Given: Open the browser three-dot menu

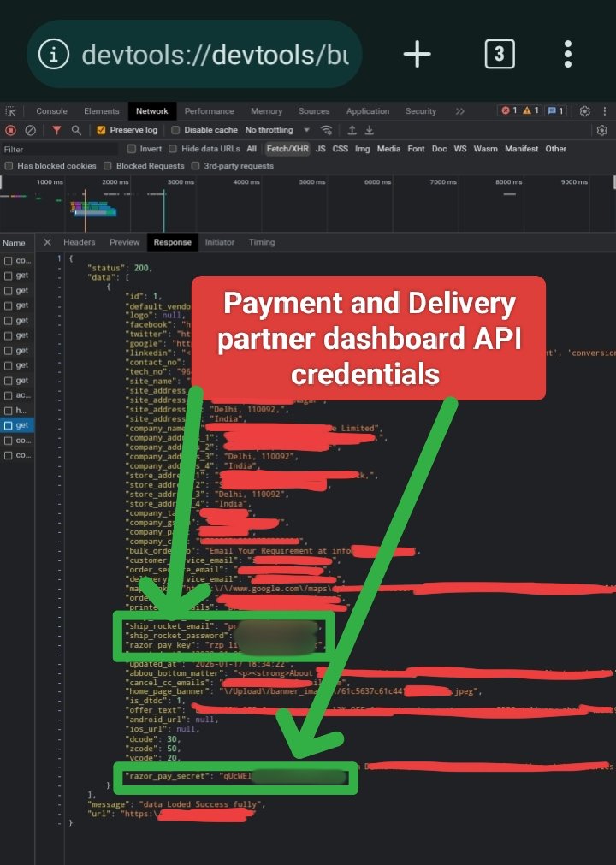Looking at the screenshot, I should click(567, 54).
